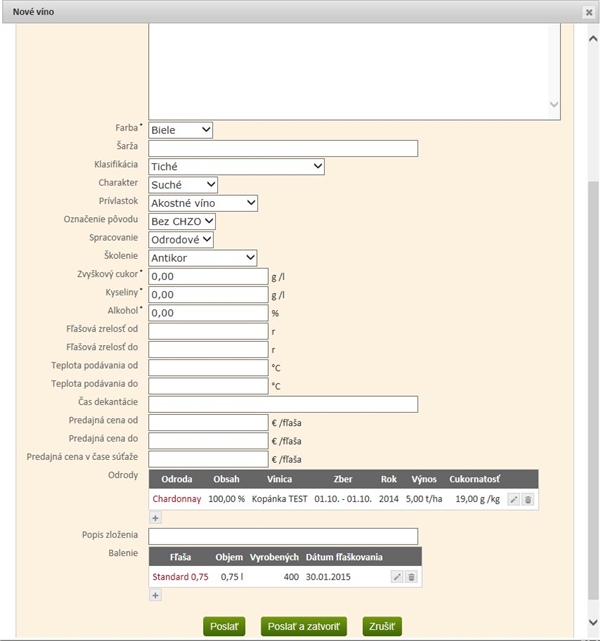
Task: Click the Poslať a zatvoriť button
Action: [304, 626]
